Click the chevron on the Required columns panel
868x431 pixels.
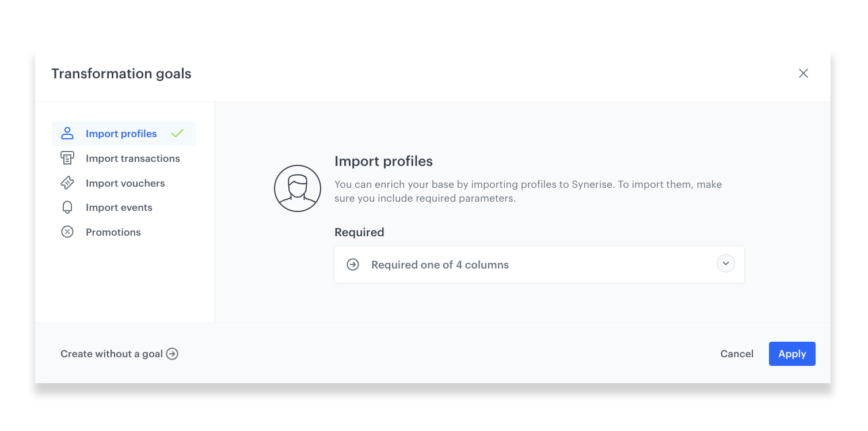[x=725, y=263]
